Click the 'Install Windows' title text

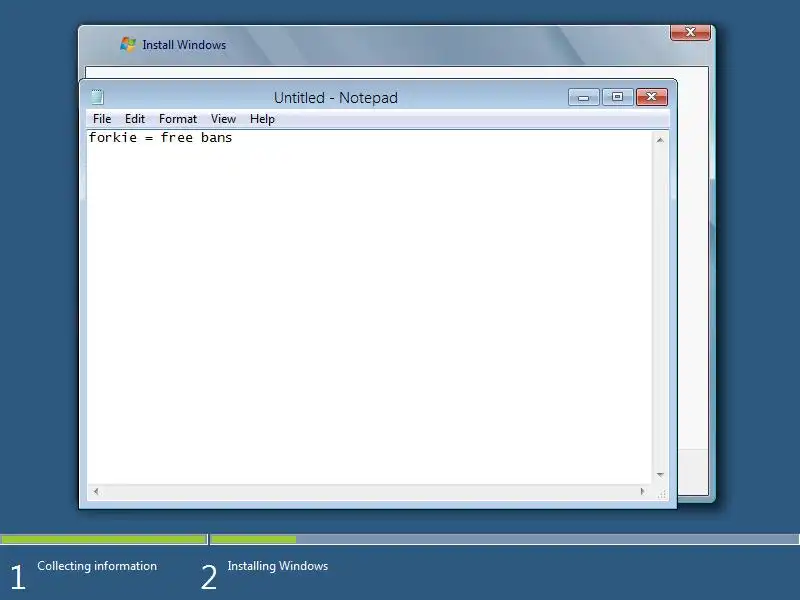click(x=184, y=45)
